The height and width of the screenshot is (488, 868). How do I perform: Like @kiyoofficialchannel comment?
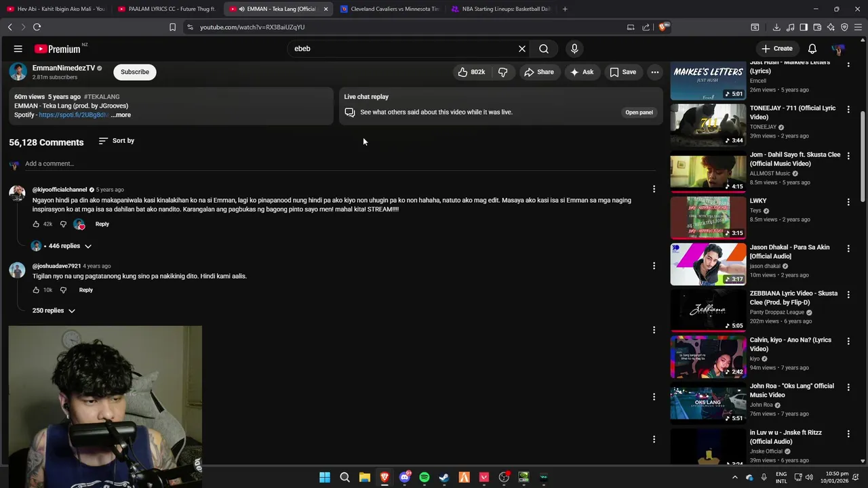(x=36, y=224)
